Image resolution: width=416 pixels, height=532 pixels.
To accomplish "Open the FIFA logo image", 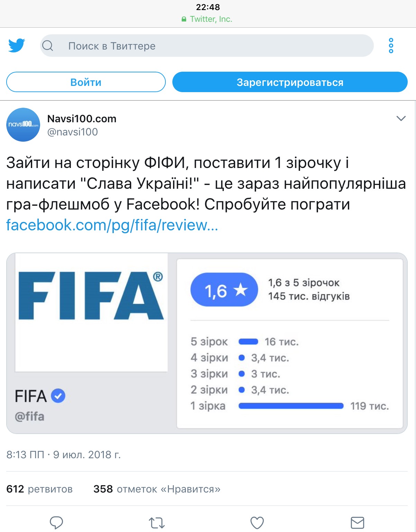I will (x=91, y=312).
